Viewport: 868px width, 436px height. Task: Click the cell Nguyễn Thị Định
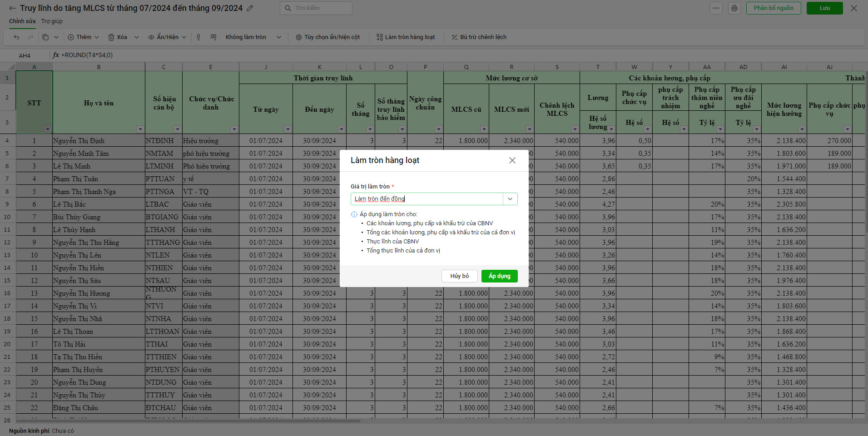pos(99,140)
